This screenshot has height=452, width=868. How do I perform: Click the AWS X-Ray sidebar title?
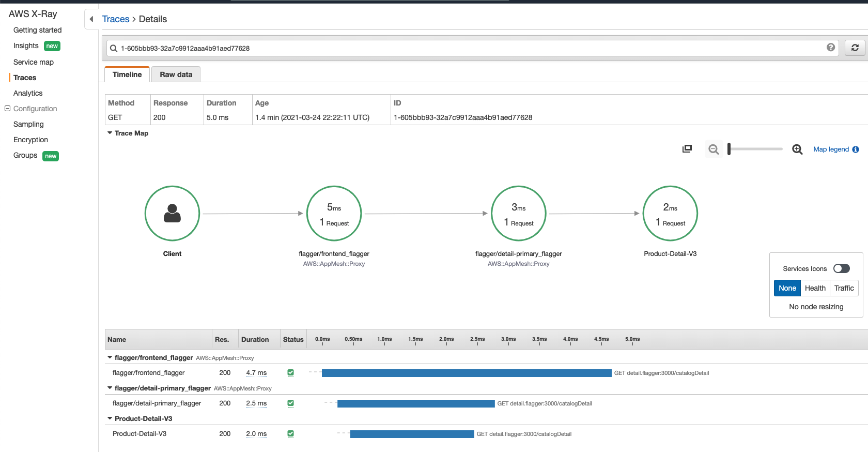(x=33, y=14)
